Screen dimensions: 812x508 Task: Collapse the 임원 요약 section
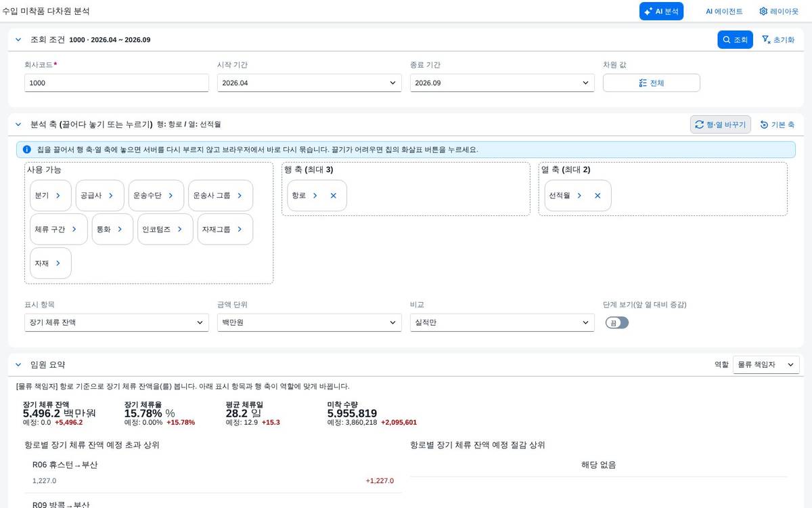18,364
